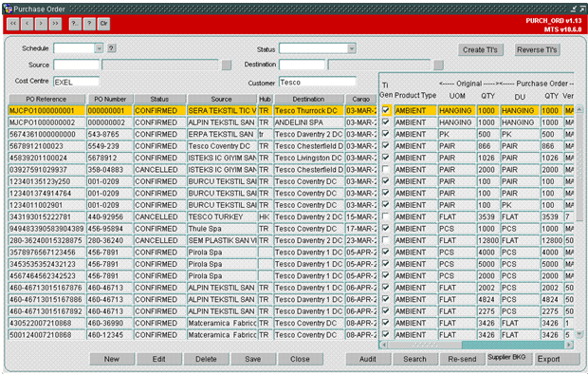Click the PO Number column header
Image resolution: width=588 pixels, height=375 pixels.
(x=110, y=99)
